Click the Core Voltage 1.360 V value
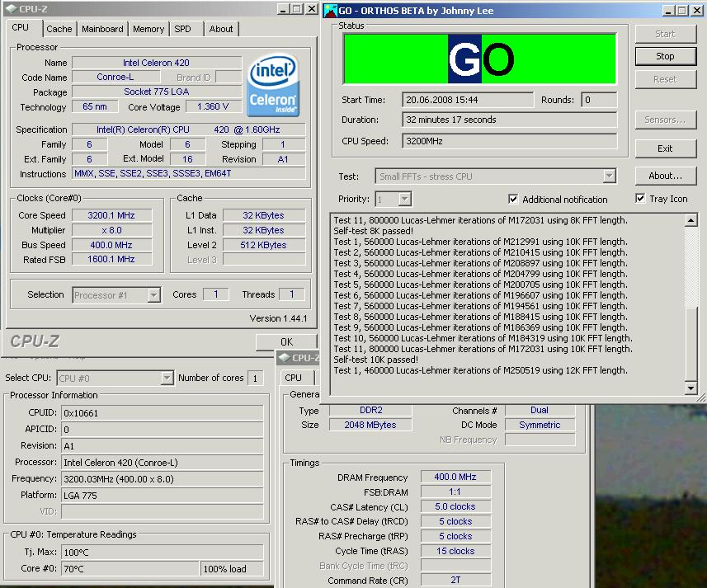This screenshot has height=588, width=707. (214, 106)
